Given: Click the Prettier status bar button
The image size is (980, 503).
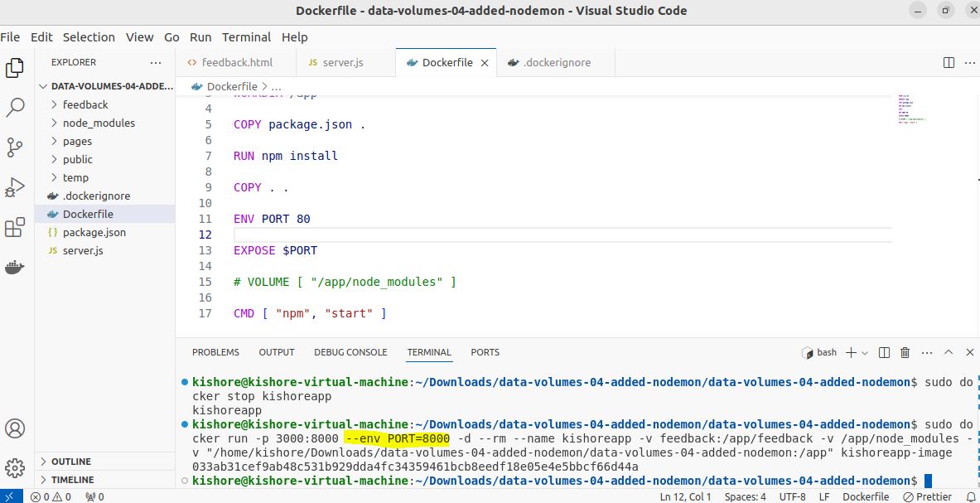Looking at the screenshot, I should coord(928,496).
